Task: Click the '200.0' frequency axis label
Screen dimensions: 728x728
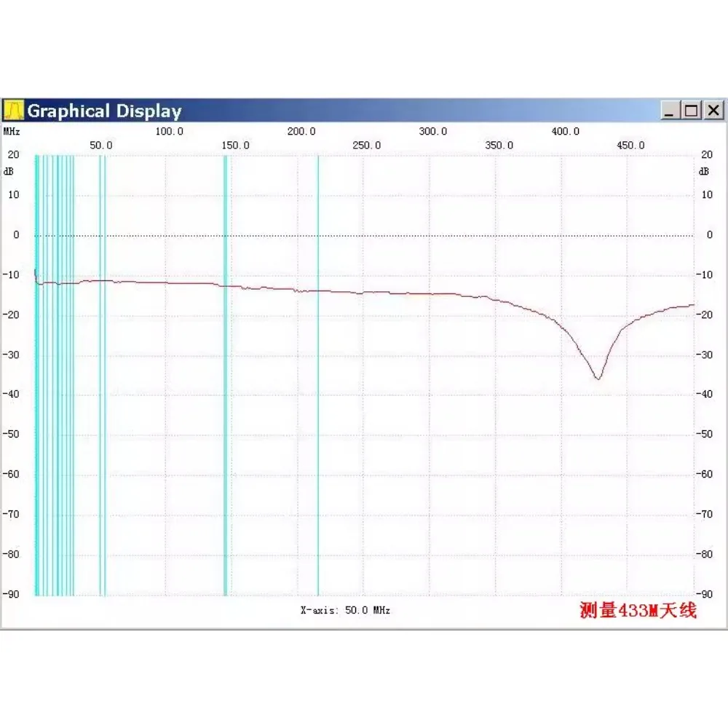Action: tap(301, 131)
